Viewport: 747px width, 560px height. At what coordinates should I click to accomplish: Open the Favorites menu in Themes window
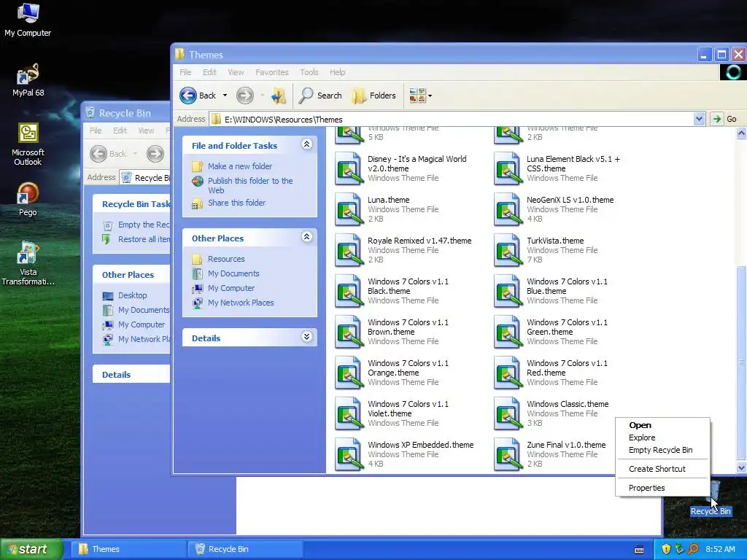pos(272,72)
